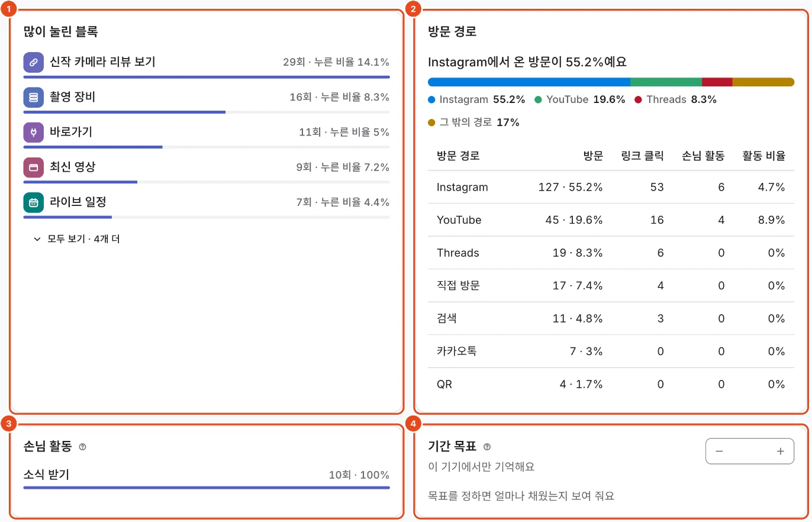Screen dimensions: 812x522
Task: Click the 소식 받기 activity row label
Action: (x=46, y=475)
